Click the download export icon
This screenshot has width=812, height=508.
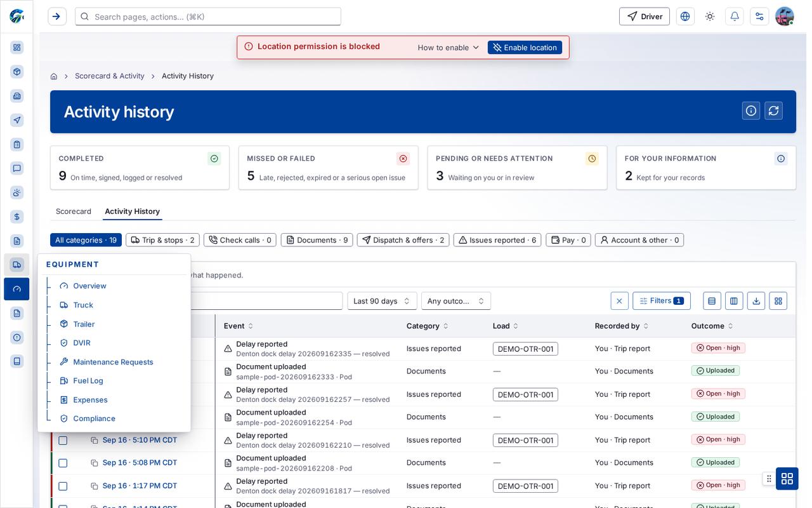[756, 301]
